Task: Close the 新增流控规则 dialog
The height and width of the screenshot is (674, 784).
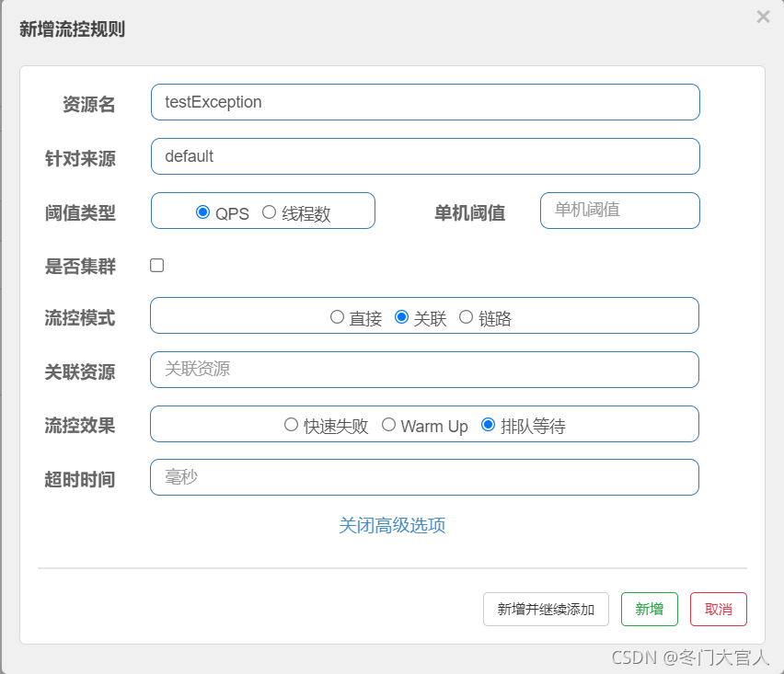Action: click(763, 17)
